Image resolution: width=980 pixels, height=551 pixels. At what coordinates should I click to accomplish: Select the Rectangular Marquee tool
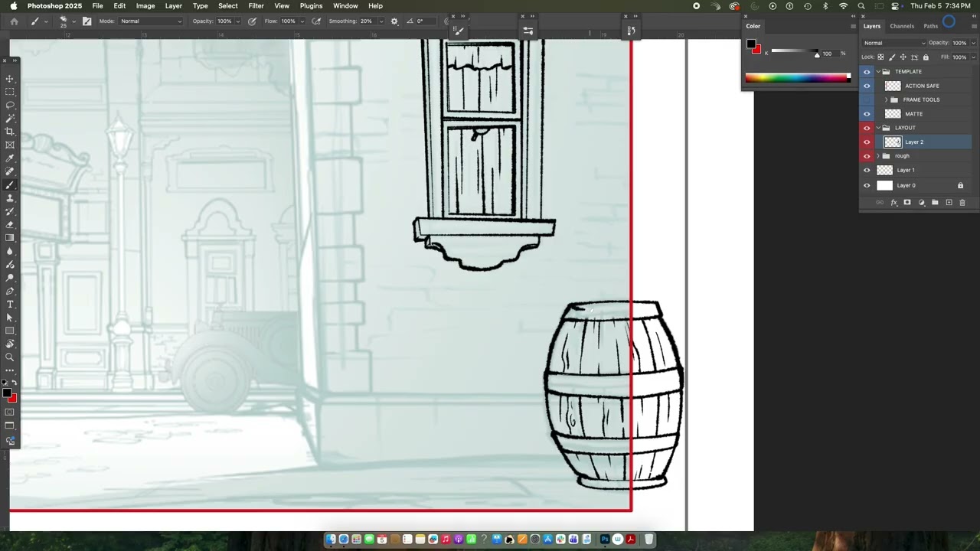pyautogui.click(x=10, y=92)
